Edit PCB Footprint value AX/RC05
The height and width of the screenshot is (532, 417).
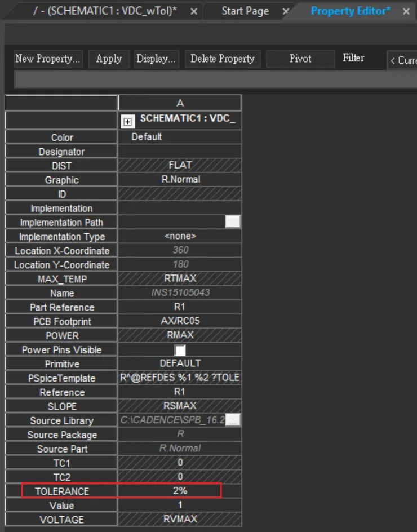tap(180, 321)
